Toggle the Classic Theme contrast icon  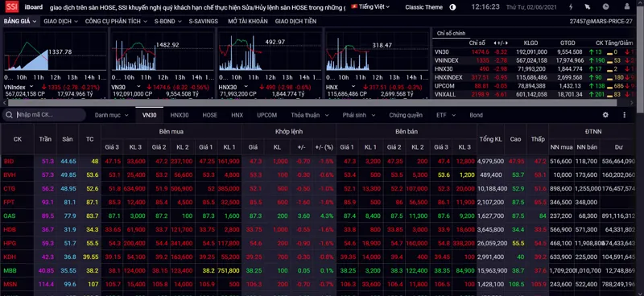[452, 7]
